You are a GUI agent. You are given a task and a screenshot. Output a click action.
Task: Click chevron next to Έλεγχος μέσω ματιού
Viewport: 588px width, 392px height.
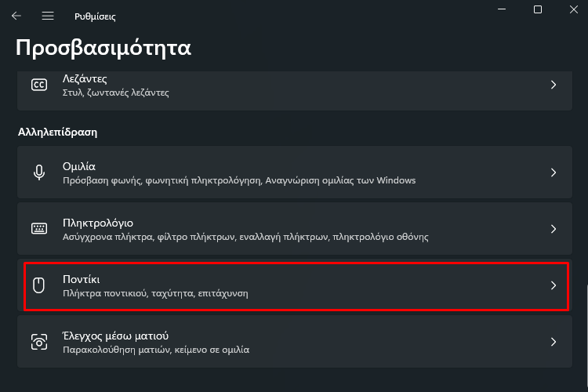tap(553, 342)
